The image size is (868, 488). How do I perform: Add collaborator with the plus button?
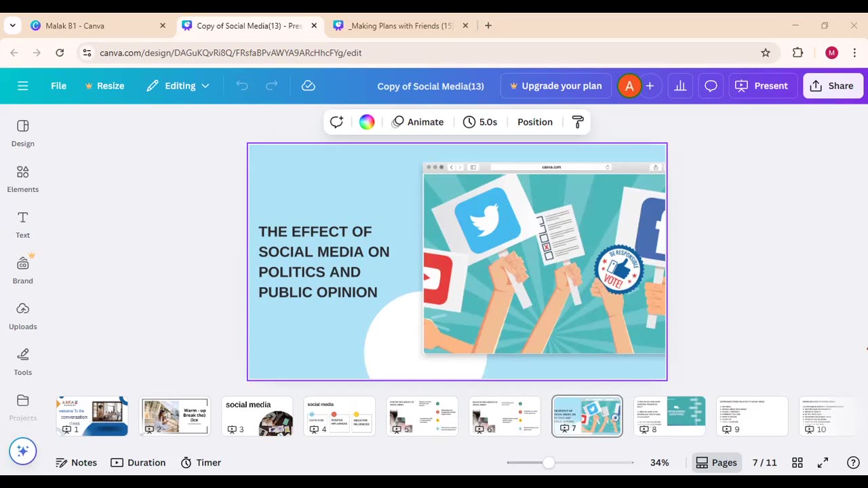[650, 86]
